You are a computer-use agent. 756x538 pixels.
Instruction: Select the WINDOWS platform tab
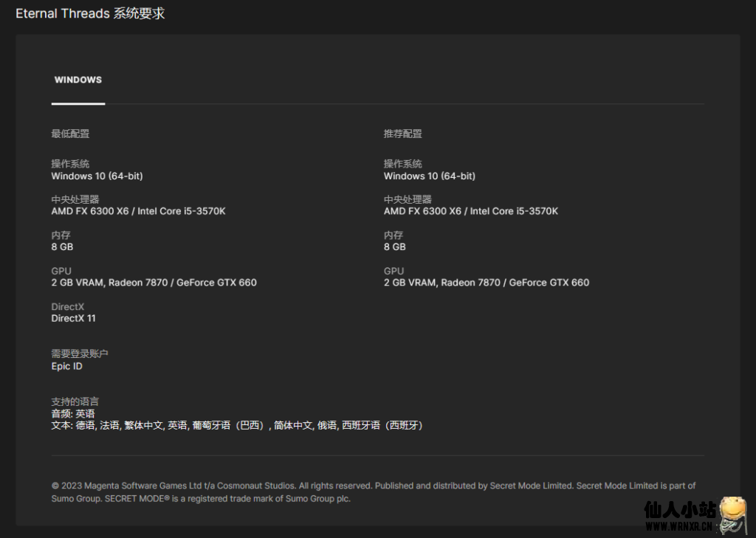tap(78, 80)
